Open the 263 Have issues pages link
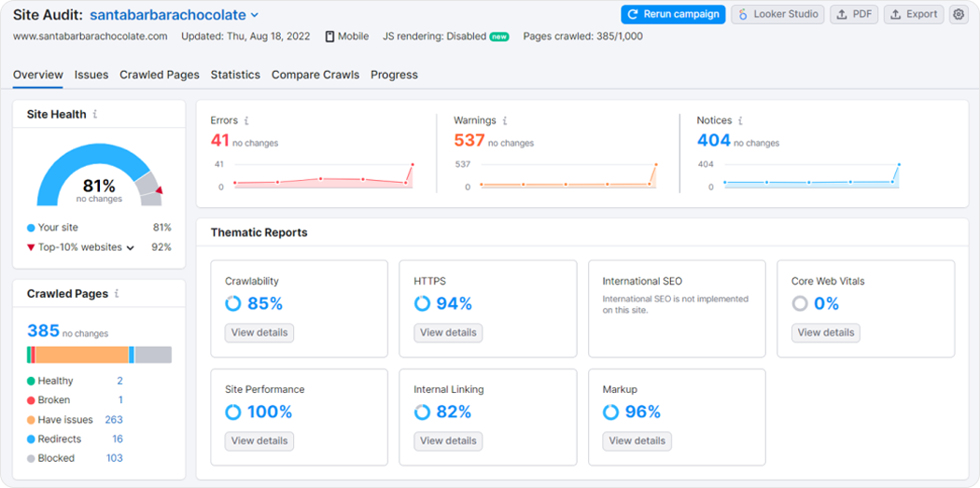The image size is (980, 488). click(114, 420)
